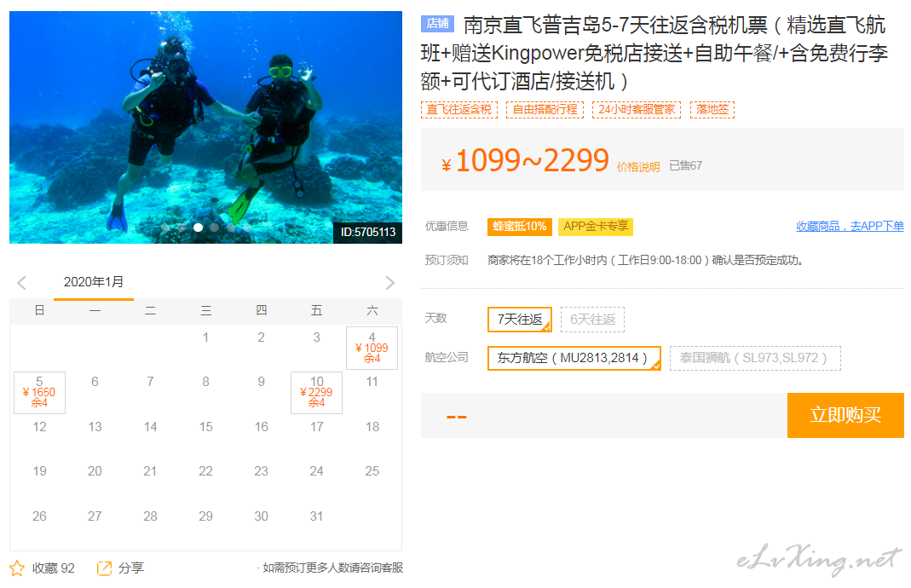This screenshot has height=588, width=911.
Task: Click the 立即购买 buy now button
Action: (x=845, y=415)
